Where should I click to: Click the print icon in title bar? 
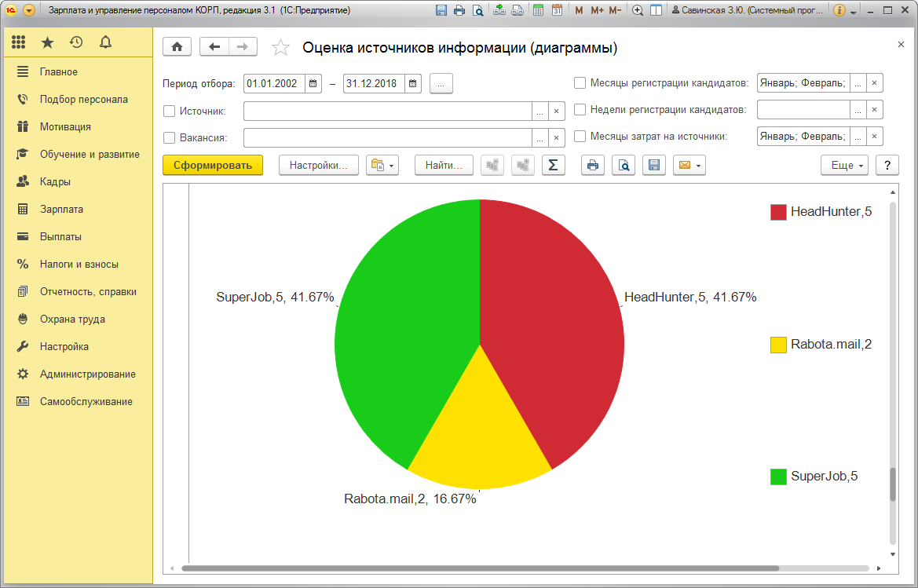(x=459, y=10)
